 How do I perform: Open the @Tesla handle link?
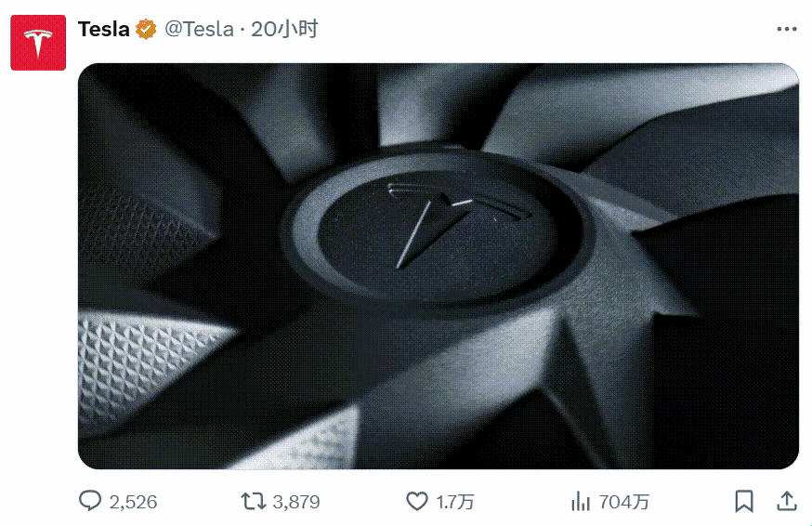point(200,29)
